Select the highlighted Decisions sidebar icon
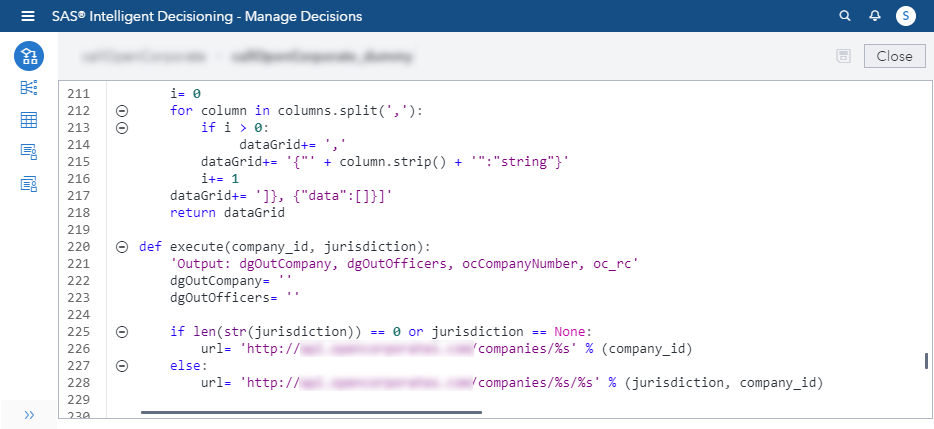The image size is (934, 429). click(29, 56)
